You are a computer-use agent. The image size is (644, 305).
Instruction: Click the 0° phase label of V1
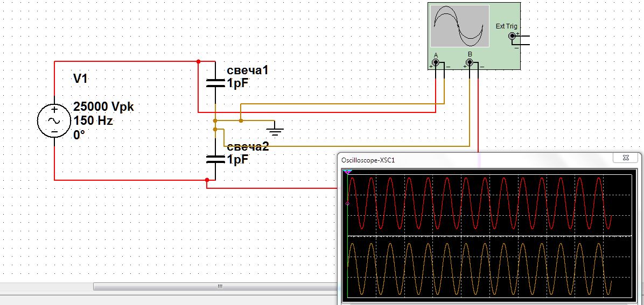[x=79, y=135]
